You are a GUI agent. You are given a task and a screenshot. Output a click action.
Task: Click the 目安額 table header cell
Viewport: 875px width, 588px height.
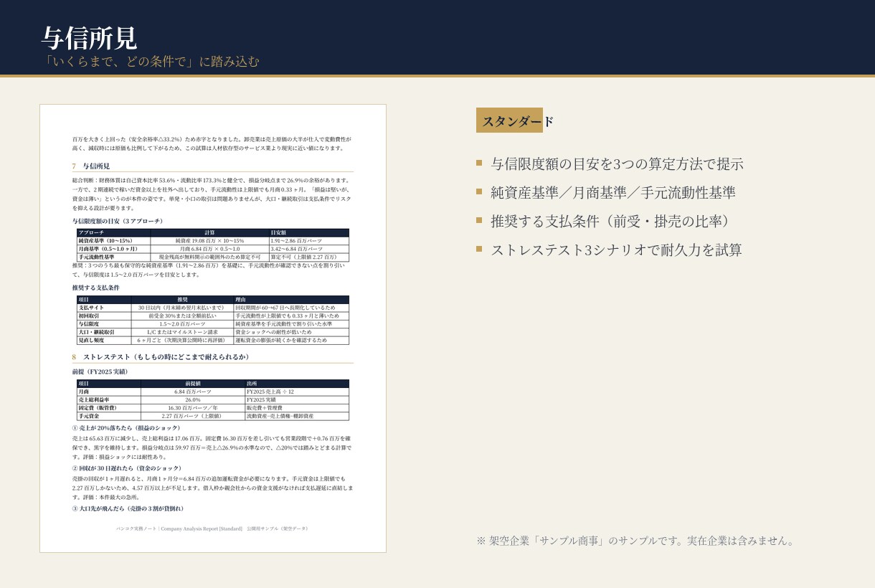pyautogui.click(x=309, y=232)
